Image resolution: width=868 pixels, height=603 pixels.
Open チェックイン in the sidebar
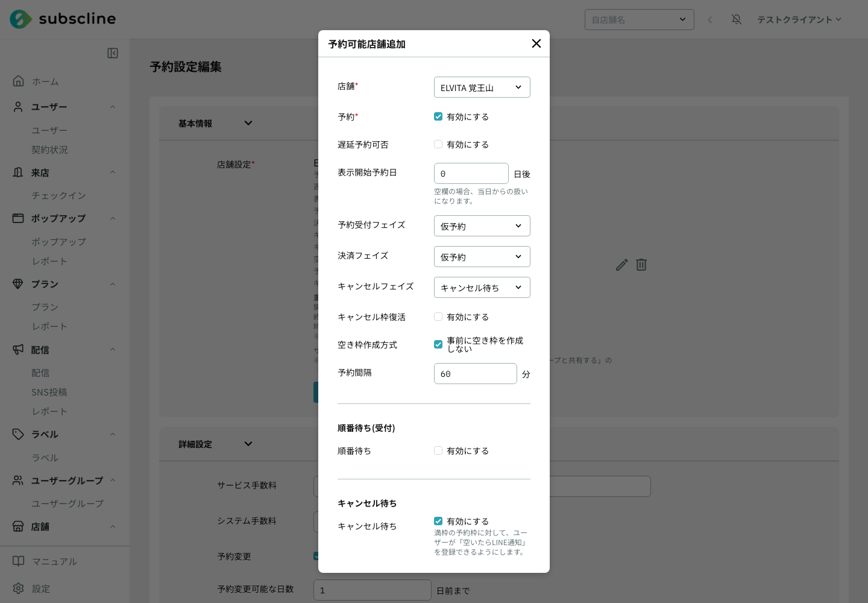coord(58,195)
